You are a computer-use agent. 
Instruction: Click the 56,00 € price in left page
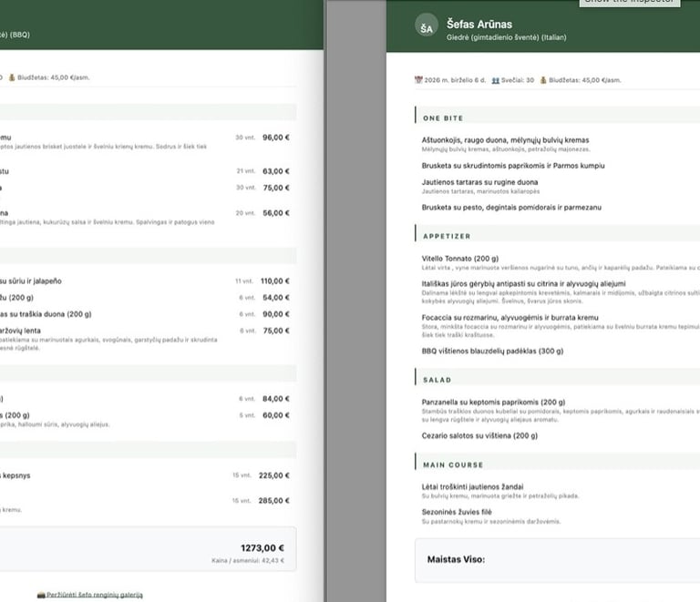(x=276, y=213)
